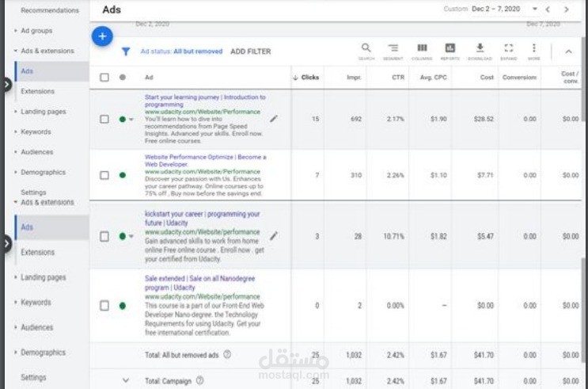Select checkbox for 'Sale extended' ad
Viewport: 588px width, 389px height.
(x=104, y=306)
